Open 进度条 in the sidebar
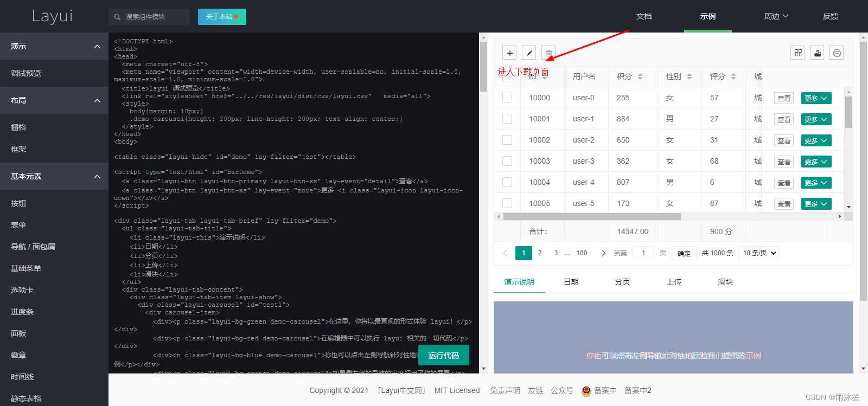The height and width of the screenshot is (406, 868). [x=54, y=312]
